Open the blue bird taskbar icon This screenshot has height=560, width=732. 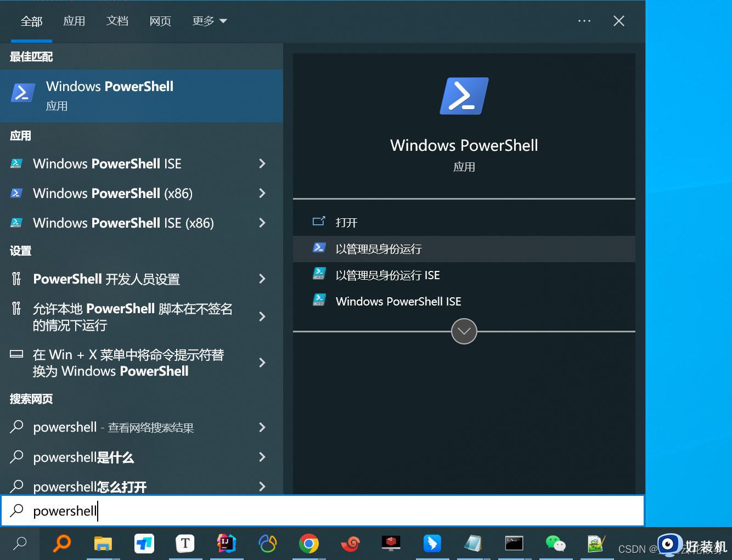pos(432,544)
